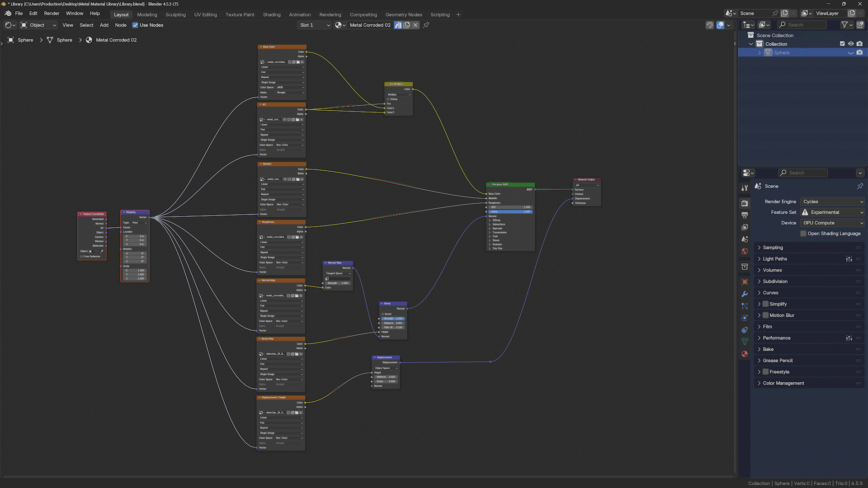868x488 pixels.
Task: Open the World properties tab
Action: pos(745,251)
